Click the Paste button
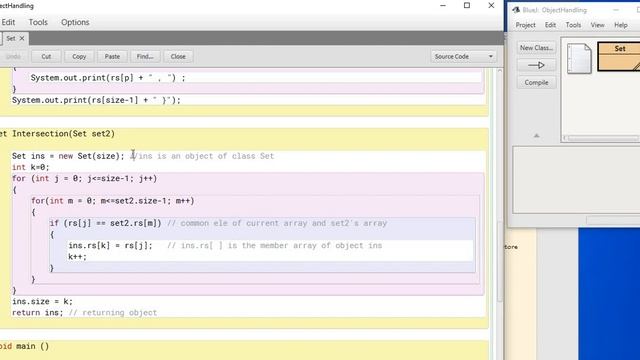 coord(112,57)
